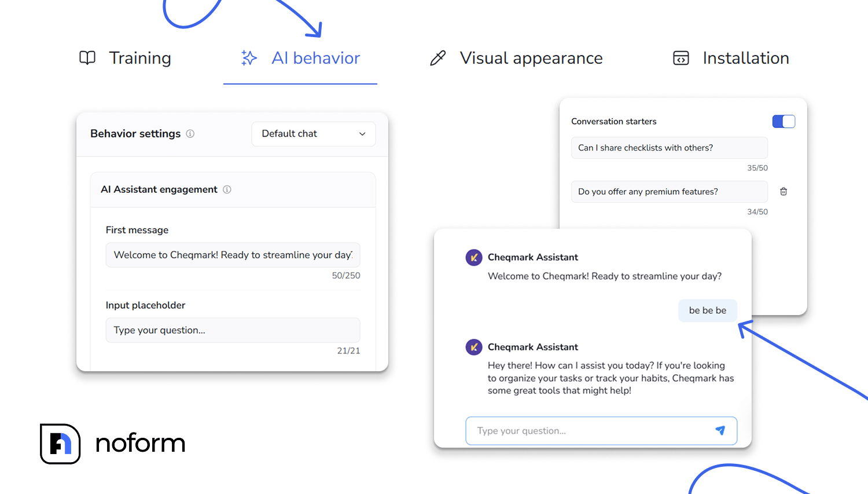
Task: Select the 'be be be' user message bubble
Action: tap(707, 310)
